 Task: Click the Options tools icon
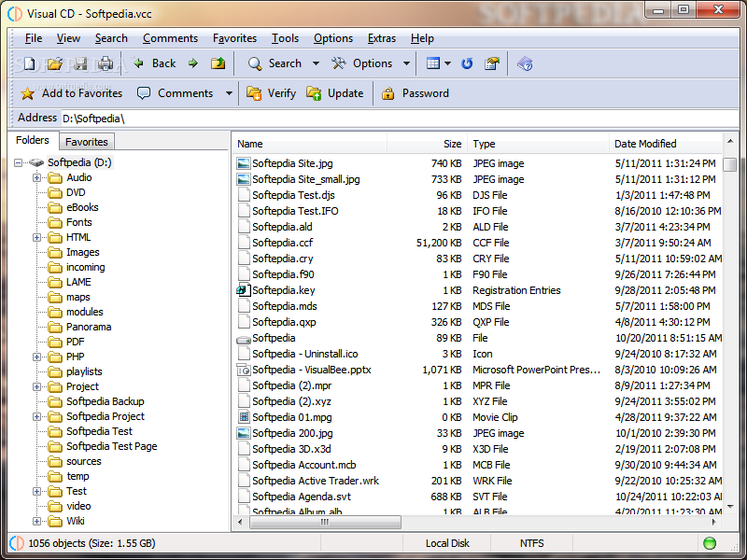[x=339, y=63]
